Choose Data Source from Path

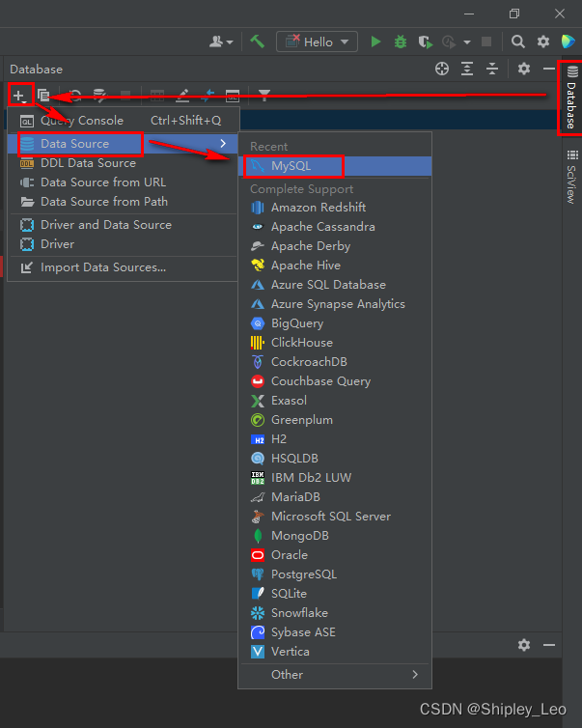pos(123,202)
